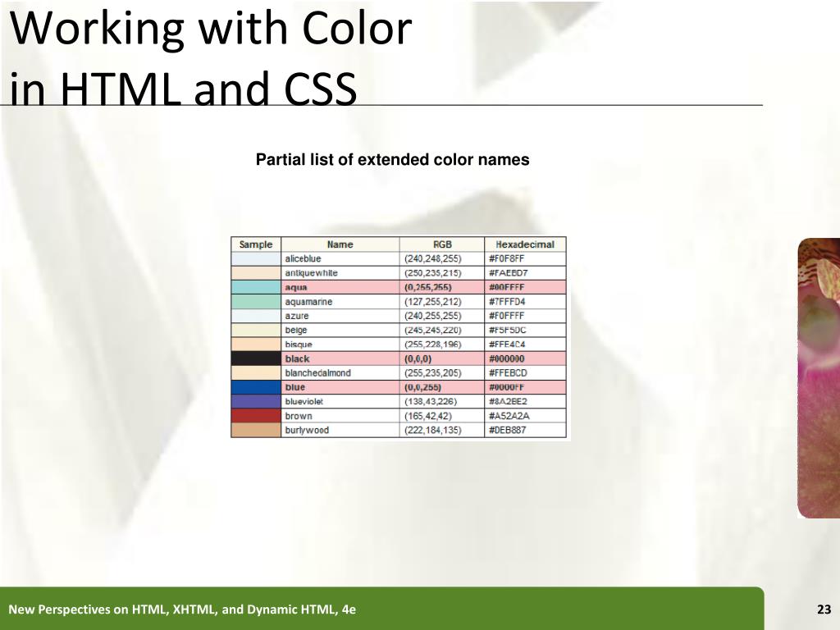The height and width of the screenshot is (630, 840).
Task: Choose the aquamarine color sample swatch
Action: click(256, 302)
